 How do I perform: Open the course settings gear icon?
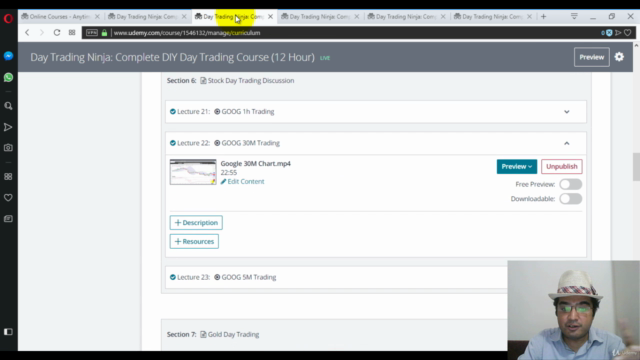pyautogui.click(x=619, y=57)
